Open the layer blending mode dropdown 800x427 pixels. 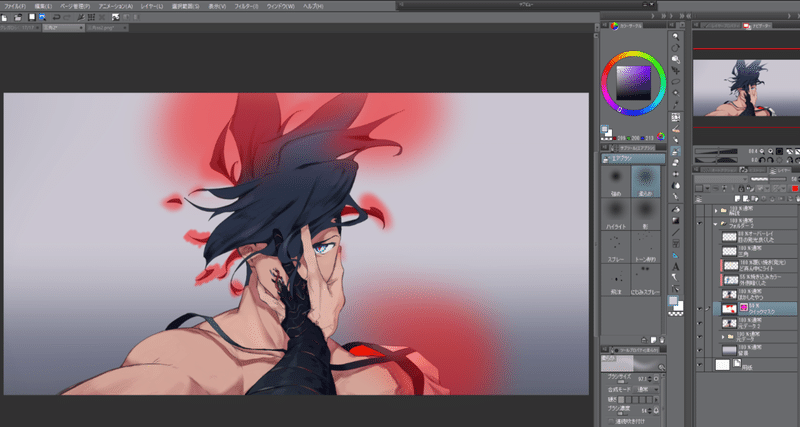[720, 179]
